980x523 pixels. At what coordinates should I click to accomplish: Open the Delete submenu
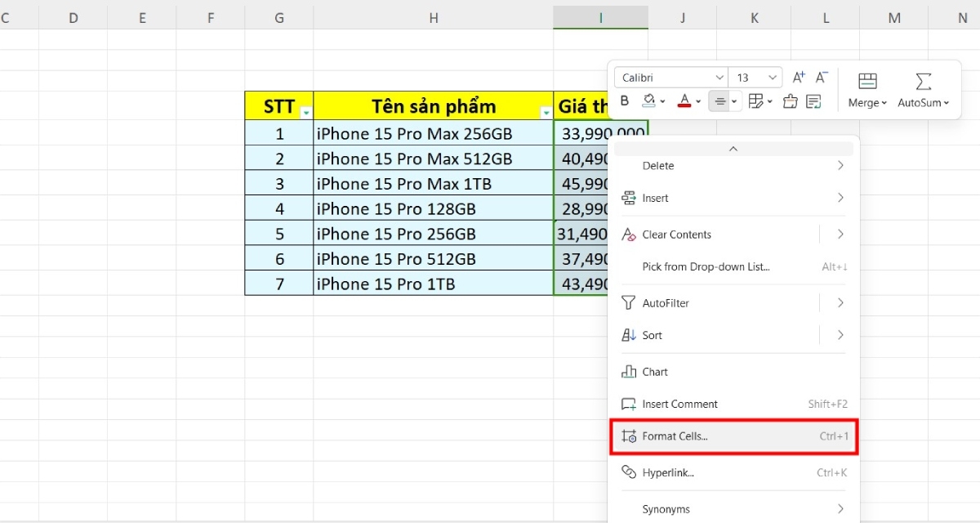pyautogui.click(x=733, y=166)
